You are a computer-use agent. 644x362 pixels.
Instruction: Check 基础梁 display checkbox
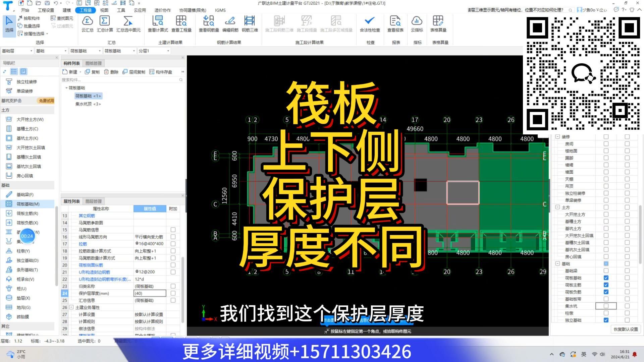coord(606,270)
